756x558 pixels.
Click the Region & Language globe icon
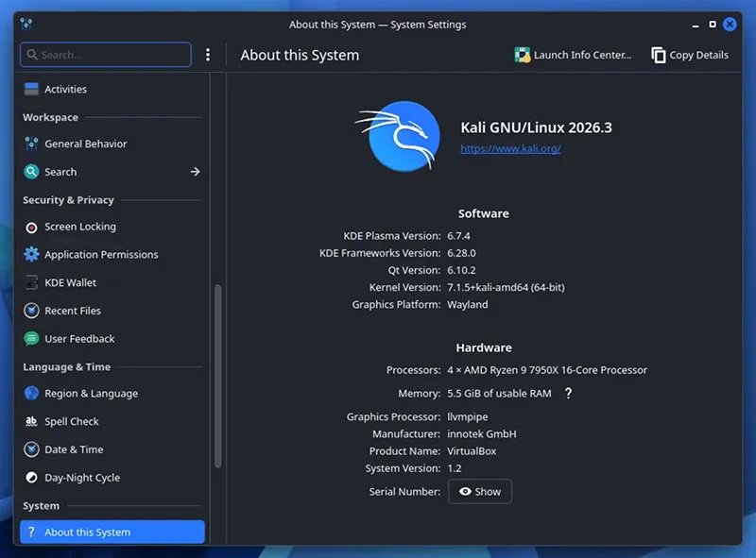[31, 393]
